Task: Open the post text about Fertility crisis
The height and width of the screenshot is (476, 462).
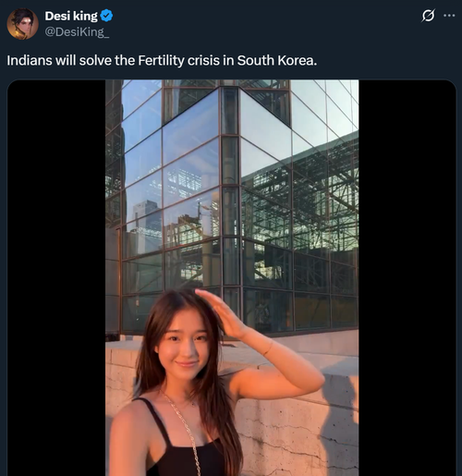Action: pos(162,60)
